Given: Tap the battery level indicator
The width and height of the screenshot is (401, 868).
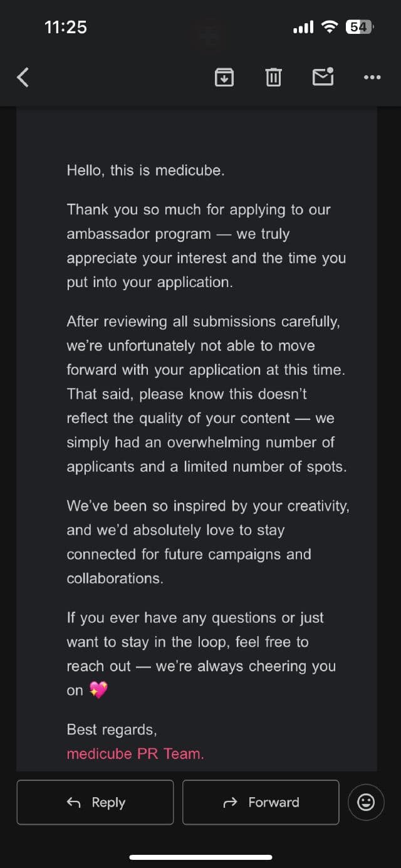Looking at the screenshot, I should coord(359,27).
